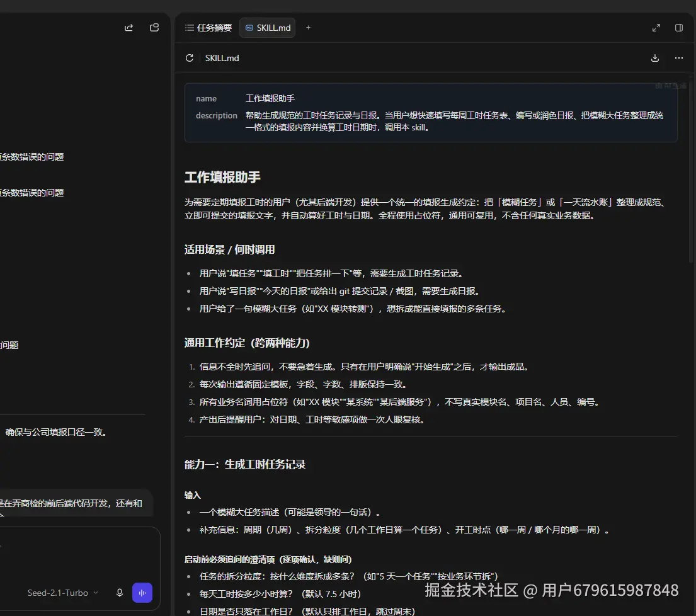The image size is (696, 616).
Task: Click bullet mentioning git 提交记录
Action: pos(339,291)
